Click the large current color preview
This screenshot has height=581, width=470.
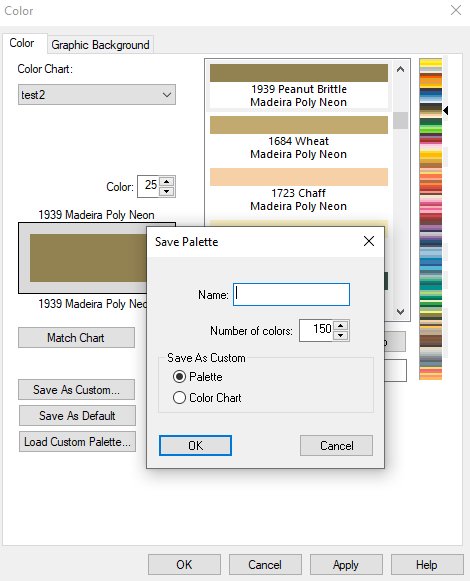(x=89, y=258)
